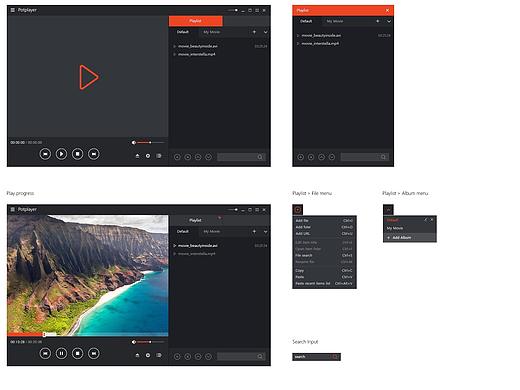
Task: Choose Add folder from the File menu
Action: click(x=324, y=227)
